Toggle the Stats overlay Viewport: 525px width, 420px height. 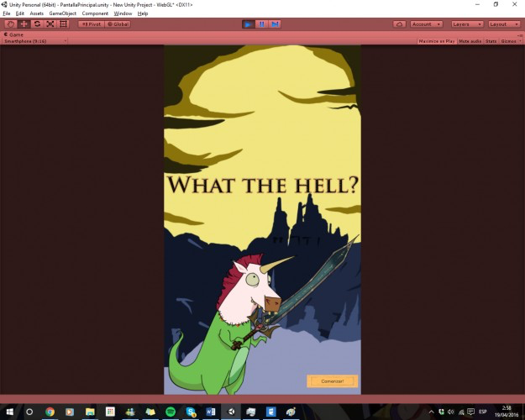pos(491,41)
